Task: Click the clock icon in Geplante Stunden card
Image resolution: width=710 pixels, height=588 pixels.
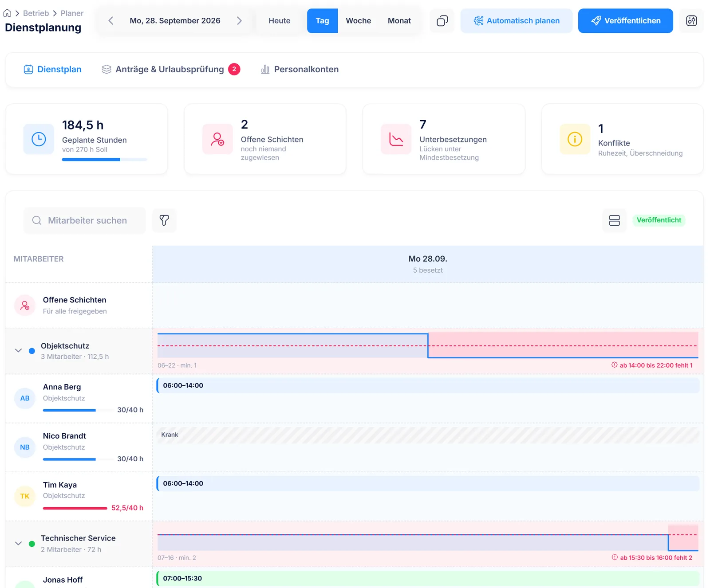Action: [x=39, y=139]
